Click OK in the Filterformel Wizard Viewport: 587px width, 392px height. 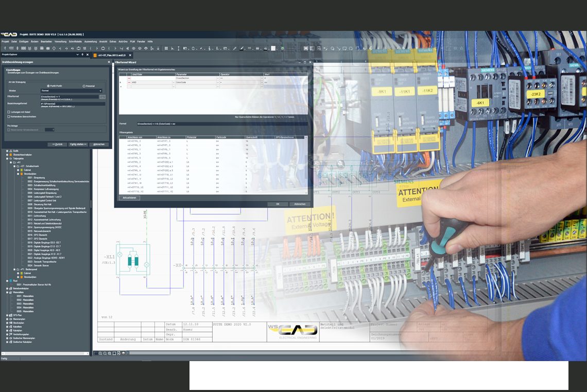click(278, 204)
